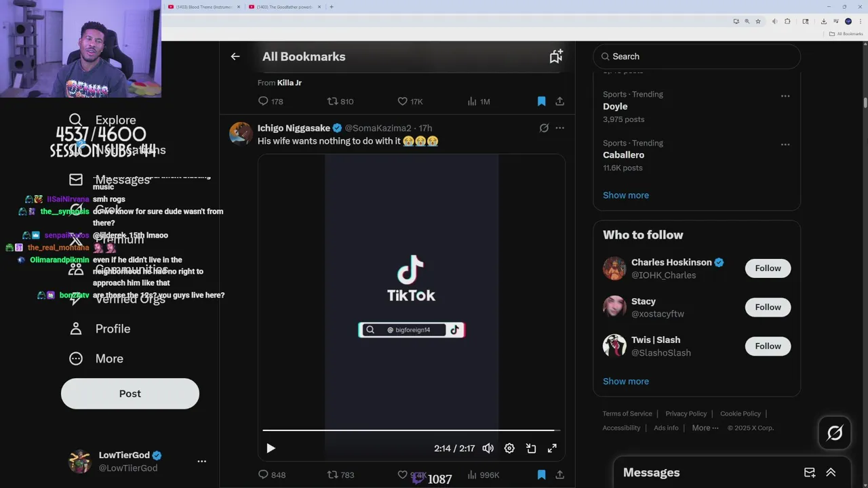Open Profile in the sidebar
The height and width of the screenshot is (488, 868).
click(99, 329)
